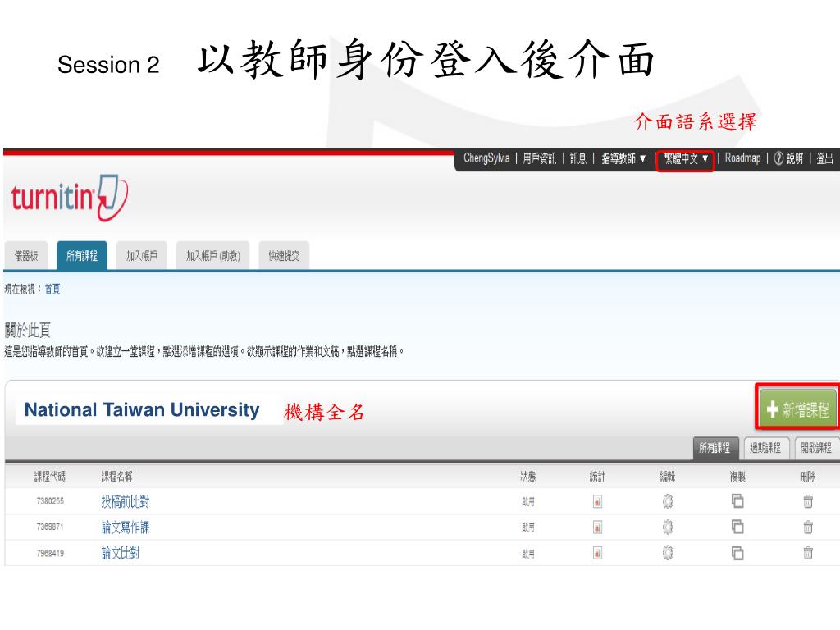840x630 pixels.
Task: Copy the 論文寫作課 course via duplicate icon
Action: click(x=737, y=527)
